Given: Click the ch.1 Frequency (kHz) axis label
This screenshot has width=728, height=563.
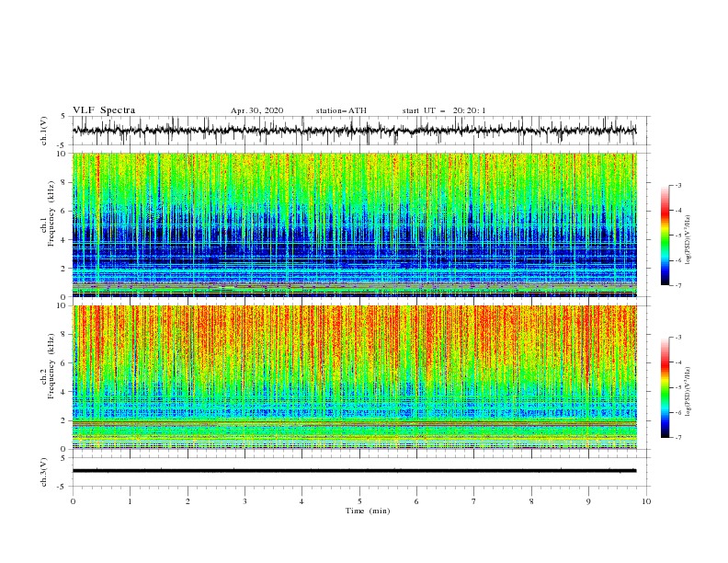Looking at the screenshot, I should pyautogui.click(x=48, y=213).
